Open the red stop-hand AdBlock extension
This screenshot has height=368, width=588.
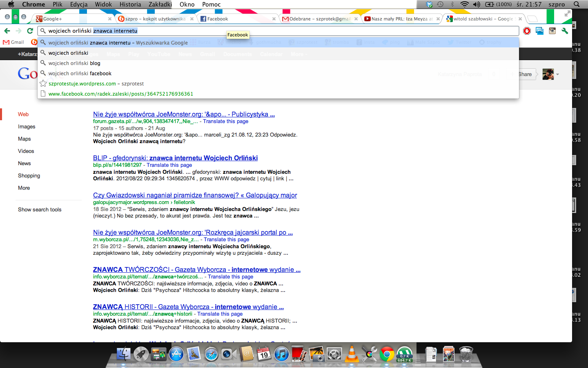tap(527, 31)
